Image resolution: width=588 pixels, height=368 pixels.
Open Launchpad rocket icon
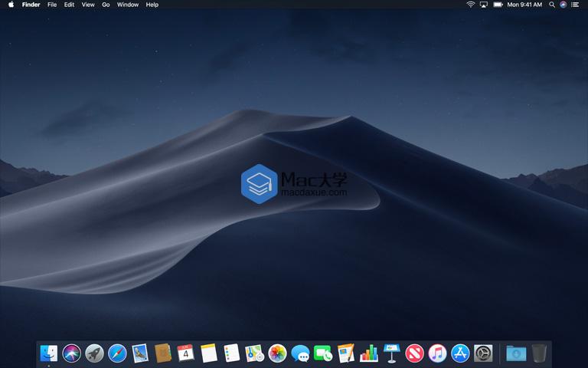(94, 353)
